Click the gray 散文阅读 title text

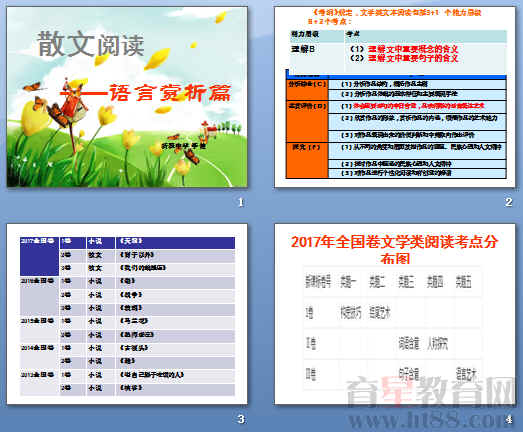pos(90,44)
